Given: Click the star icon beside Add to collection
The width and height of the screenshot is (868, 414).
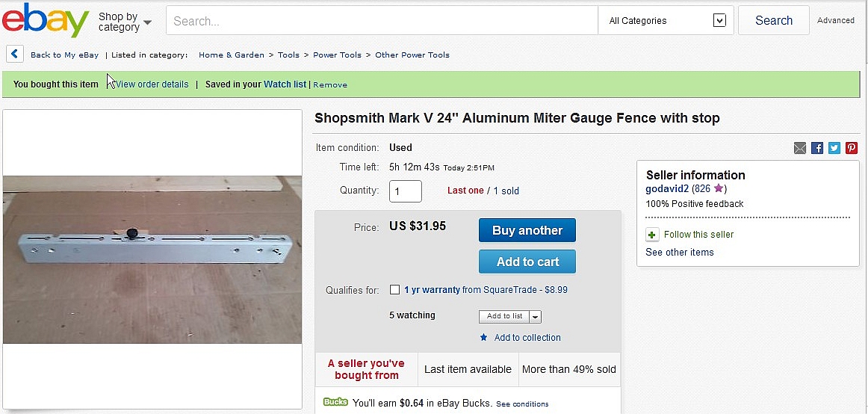Looking at the screenshot, I should [x=484, y=337].
